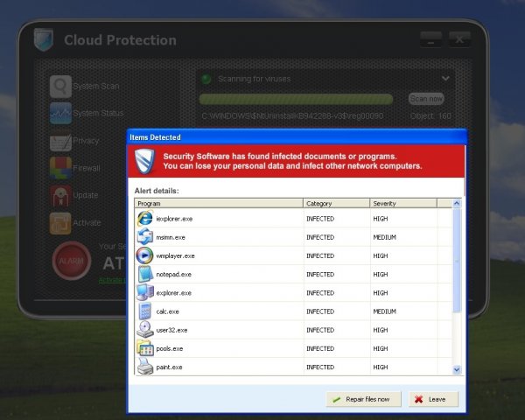Click the Scan now button

(426, 99)
